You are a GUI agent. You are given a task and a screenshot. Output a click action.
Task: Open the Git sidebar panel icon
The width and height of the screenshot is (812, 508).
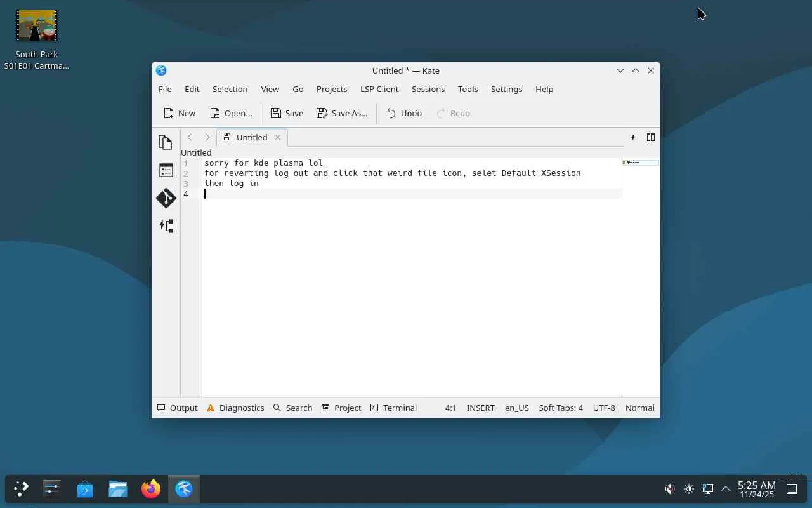pyautogui.click(x=166, y=198)
